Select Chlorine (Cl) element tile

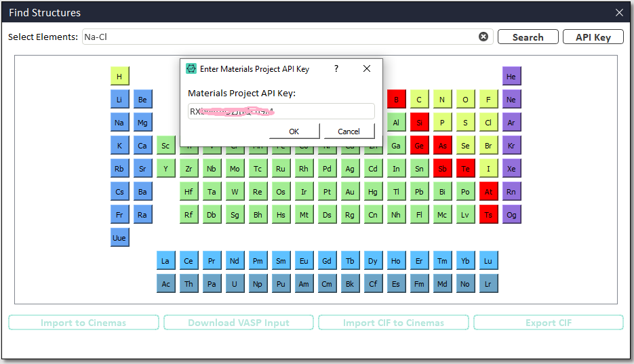pyautogui.click(x=488, y=123)
